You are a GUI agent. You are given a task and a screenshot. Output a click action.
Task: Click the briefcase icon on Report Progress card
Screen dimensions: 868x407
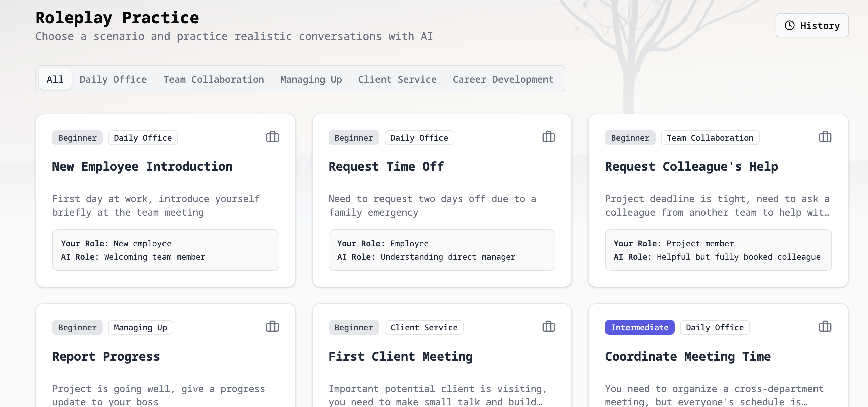coord(272,327)
